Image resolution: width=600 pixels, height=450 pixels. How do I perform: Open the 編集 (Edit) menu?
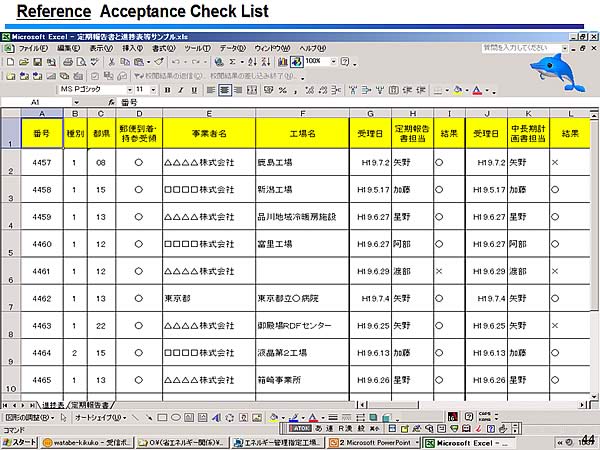(x=68, y=48)
